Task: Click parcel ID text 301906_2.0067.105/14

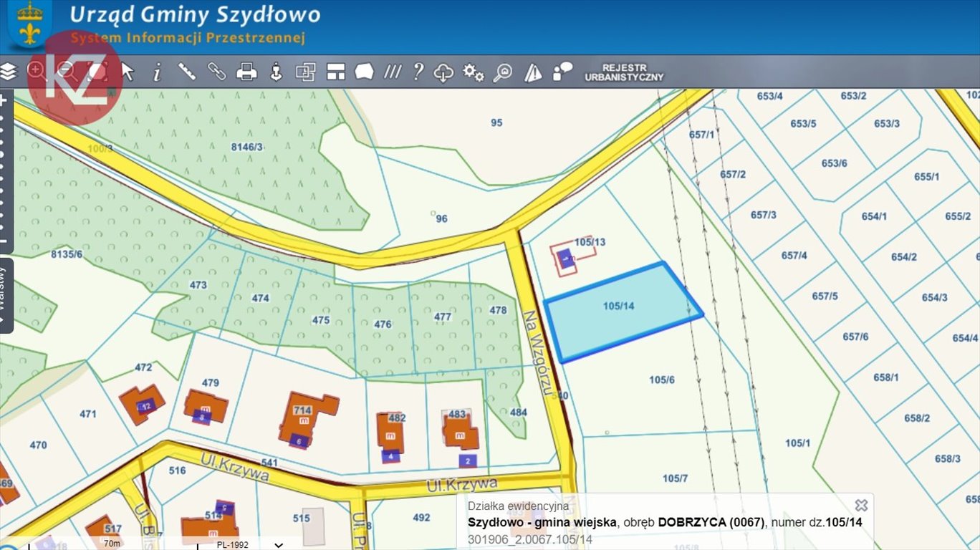Action: click(530, 539)
